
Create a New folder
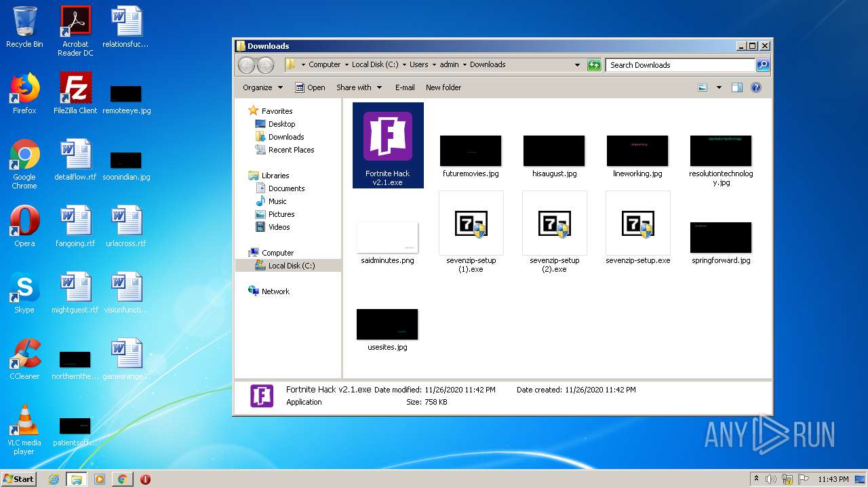click(443, 87)
